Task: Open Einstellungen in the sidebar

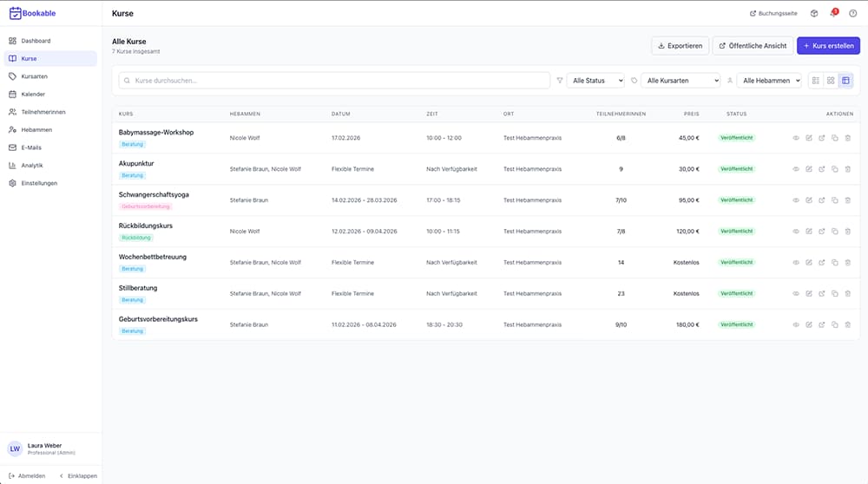Action: pyautogui.click(x=49, y=183)
